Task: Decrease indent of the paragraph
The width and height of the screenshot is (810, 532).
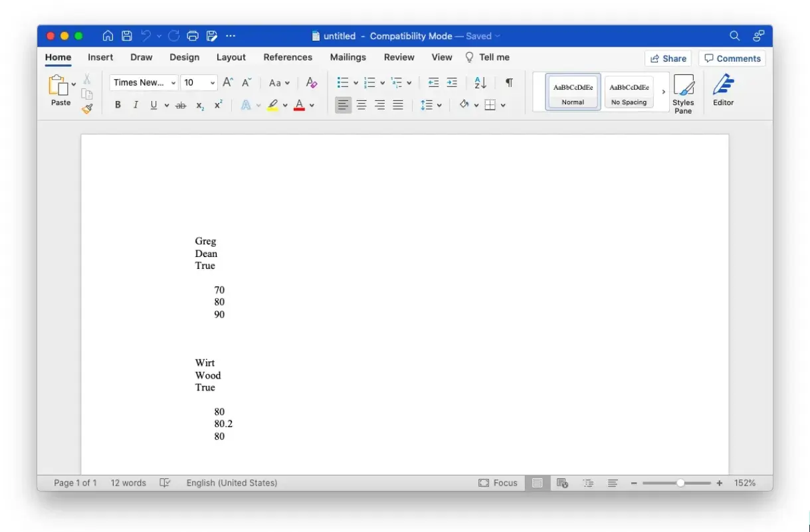Action: coord(433,82)
